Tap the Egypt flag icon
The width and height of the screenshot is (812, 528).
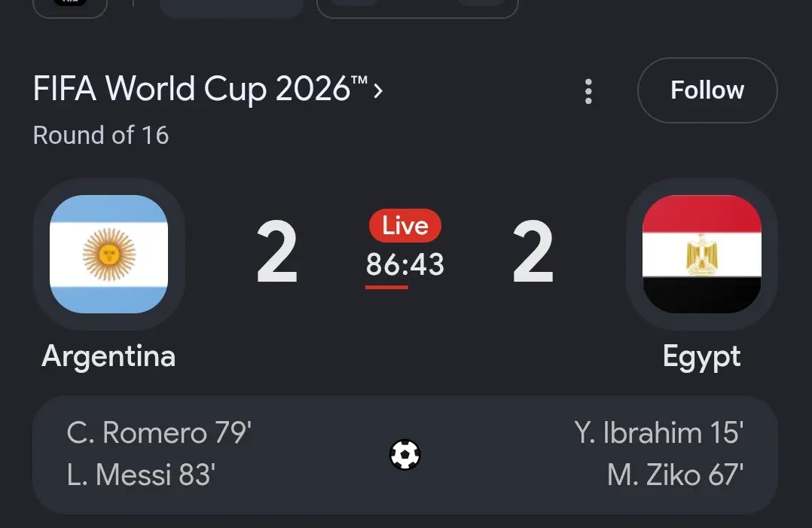702,254
